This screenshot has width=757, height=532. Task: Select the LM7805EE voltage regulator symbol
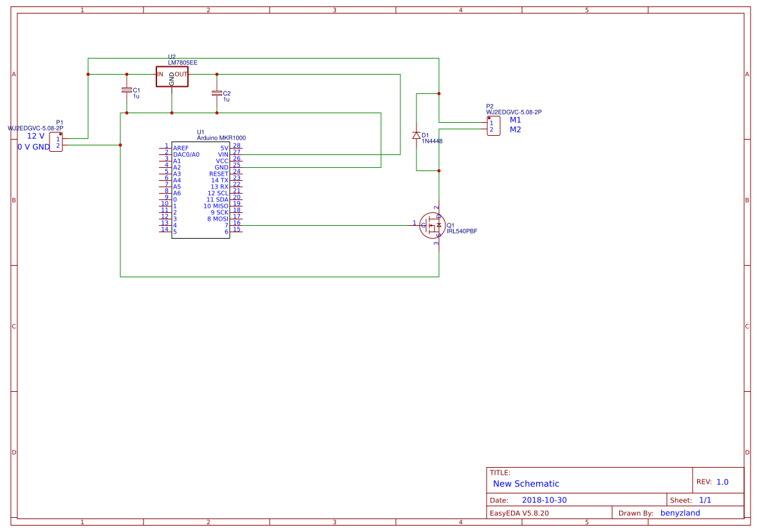(173, 75)
